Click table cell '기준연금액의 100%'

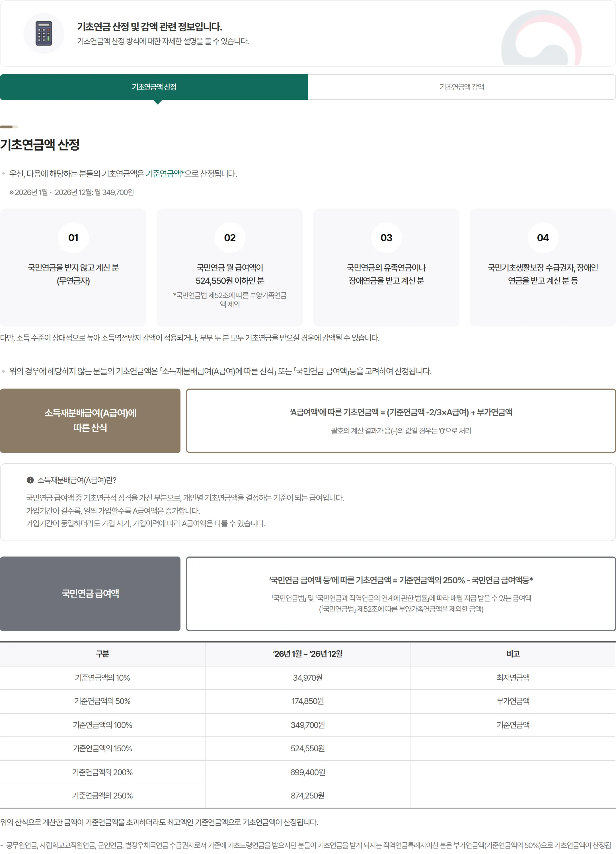pos(102,725)
